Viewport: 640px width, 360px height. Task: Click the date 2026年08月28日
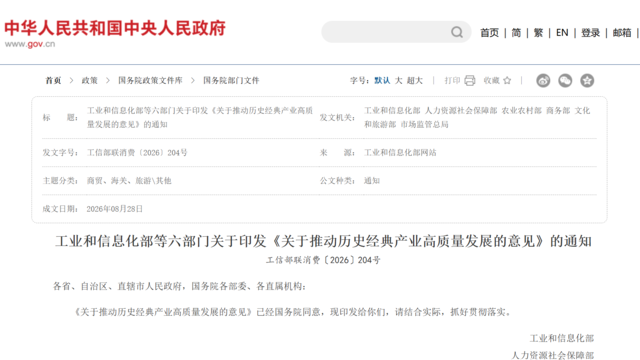(x=115, y=209)
